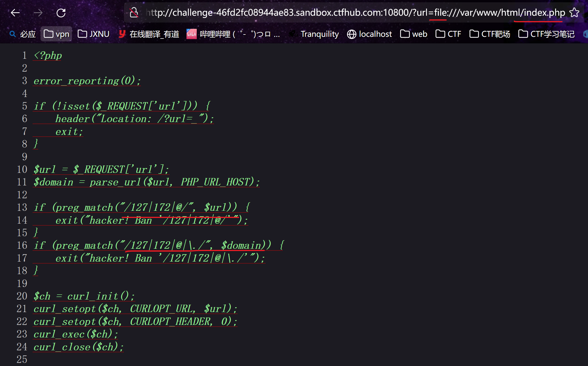Click the CURLOPT_URL setopt line 21
The height and width of the screenshot is (366, 588).
(x=135, y=309)
